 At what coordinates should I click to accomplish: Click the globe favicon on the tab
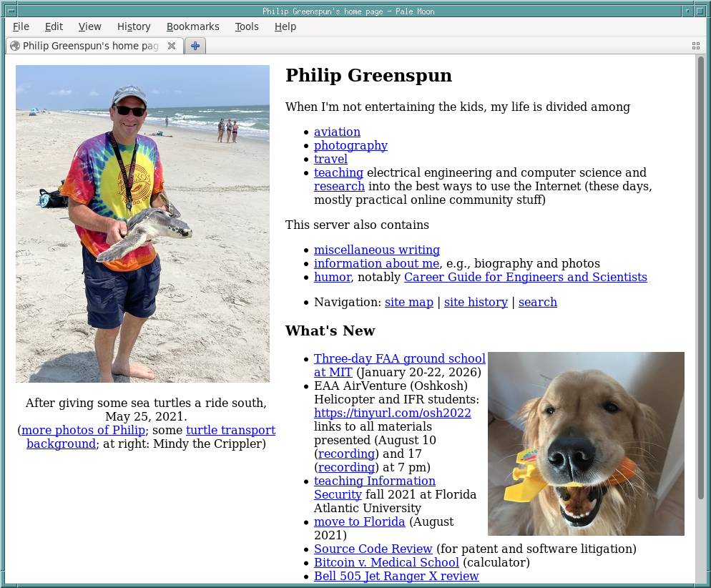pos(14,46)
